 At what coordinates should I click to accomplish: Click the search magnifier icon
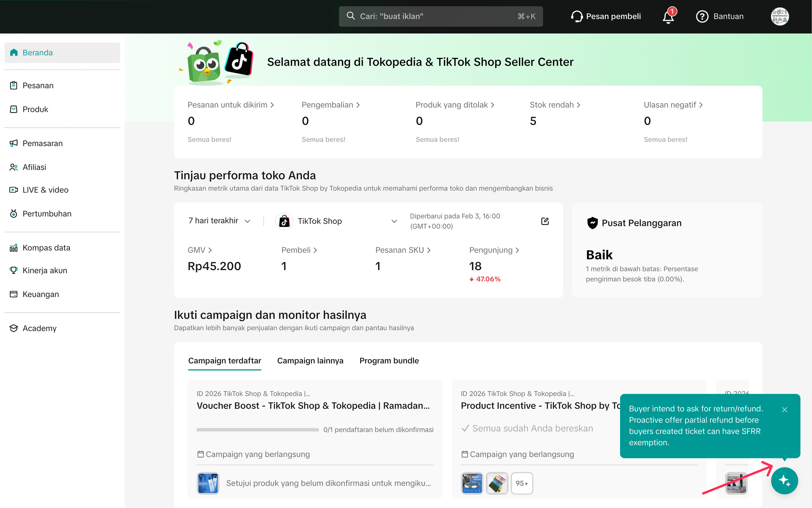pyautogui.click(x=351, y=16)
